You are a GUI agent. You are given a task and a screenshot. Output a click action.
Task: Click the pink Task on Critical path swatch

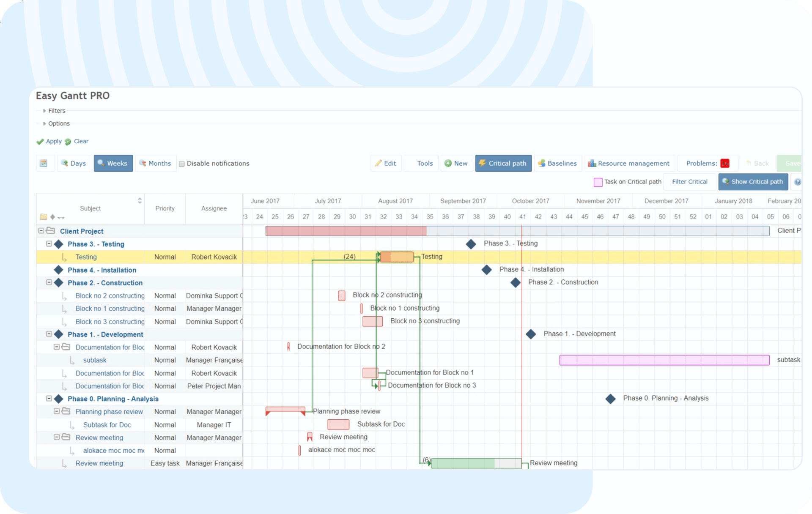598,182
